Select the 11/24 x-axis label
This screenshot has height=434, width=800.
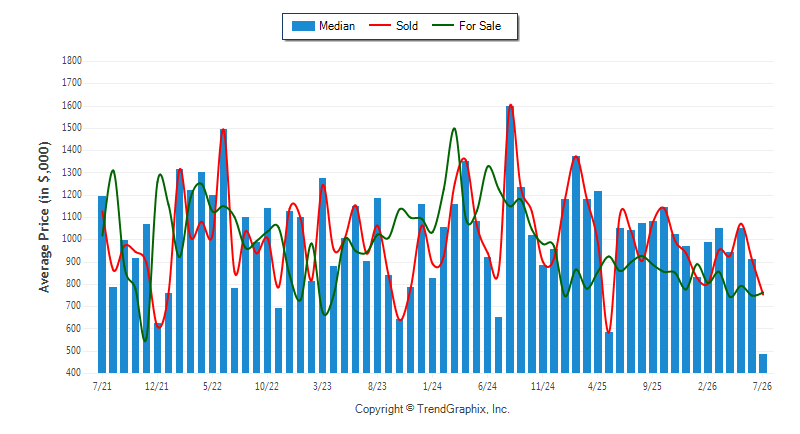(x=542, y=386)
